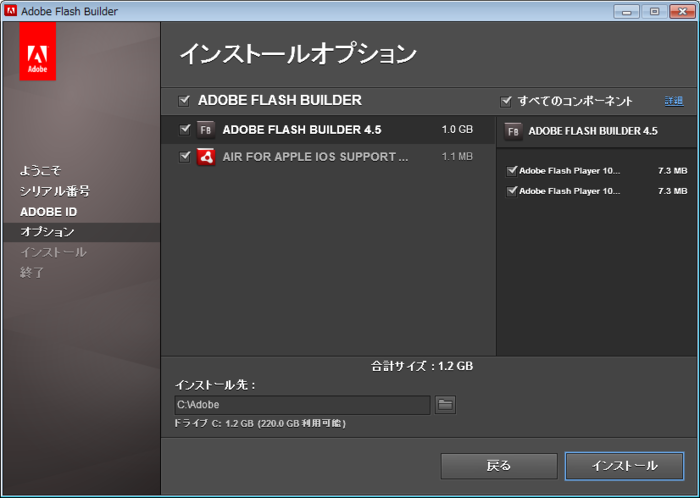Close the Adobe Flash Builder installer window
Viewport: 700px width, 498px height.
[682, 12]
